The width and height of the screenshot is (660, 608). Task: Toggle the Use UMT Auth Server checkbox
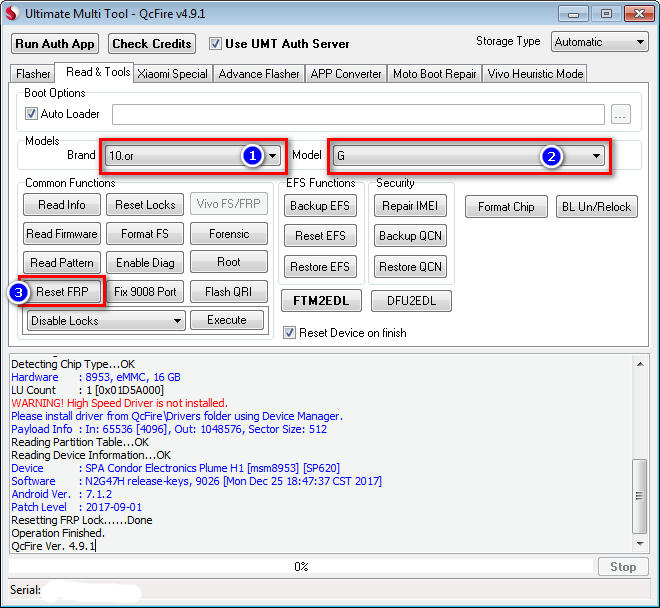click(215, 44)
